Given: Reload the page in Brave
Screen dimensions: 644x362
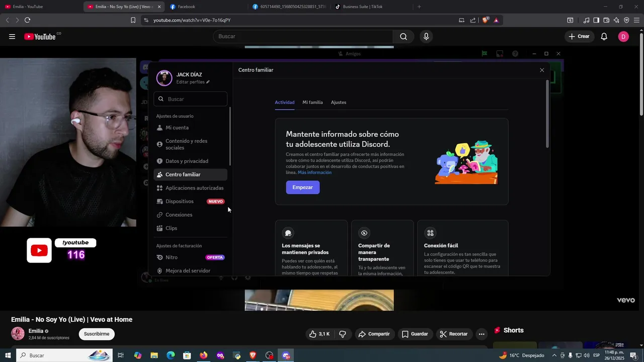Looking at the screenshot, I should pos(27,20).
